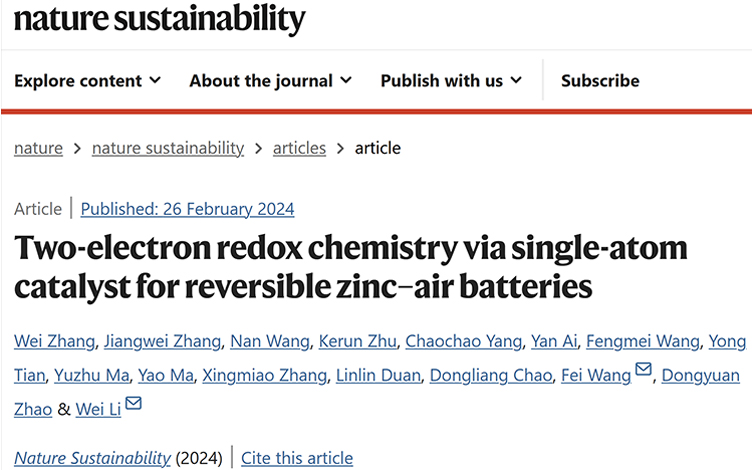The image size is (752, 470).
Task: Open author Jiangwei Zhang's profile link
Action: pos(163,341)
